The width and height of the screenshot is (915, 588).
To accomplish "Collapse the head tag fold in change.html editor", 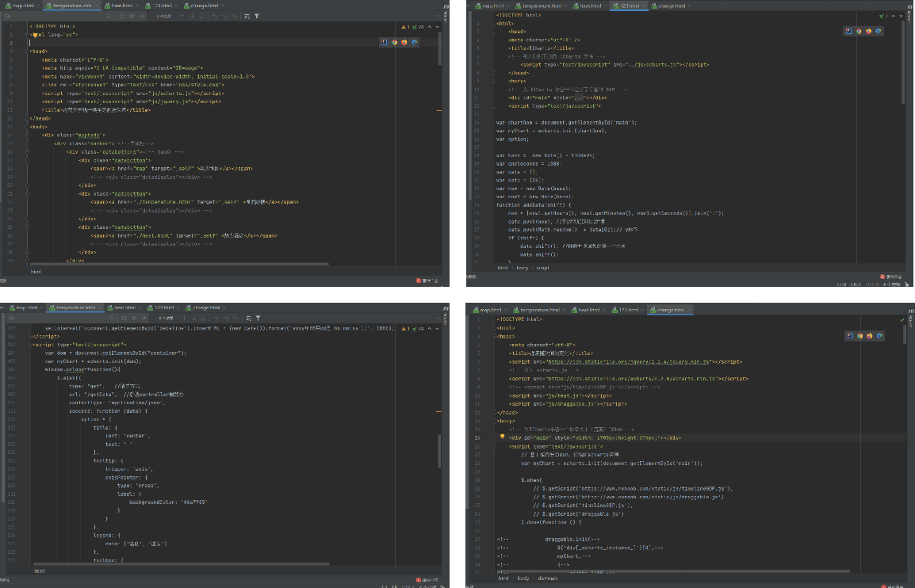I will click(x=494, y=336).
